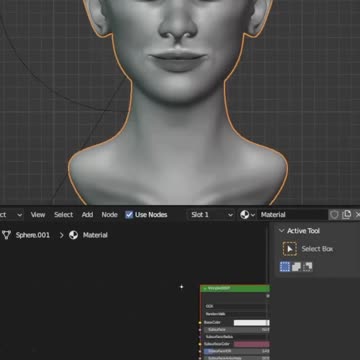Open the shader type dropdown at header left
360x360 pixels.
point(12,215)
